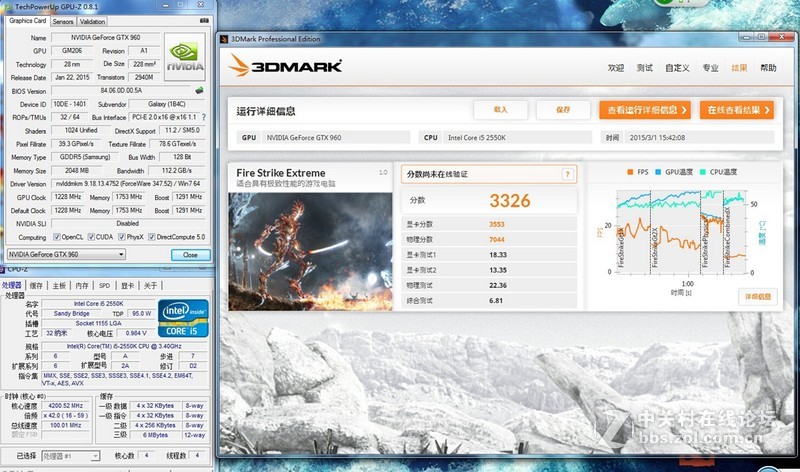
Task: Open the 自定义 menu in 3DMark
Action: 678,68
